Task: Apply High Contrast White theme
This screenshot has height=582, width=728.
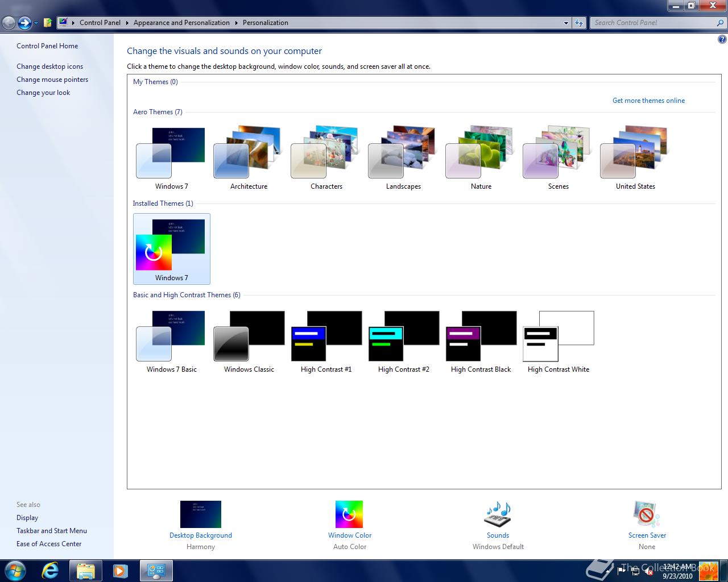Action: click(x=558, y=341)
